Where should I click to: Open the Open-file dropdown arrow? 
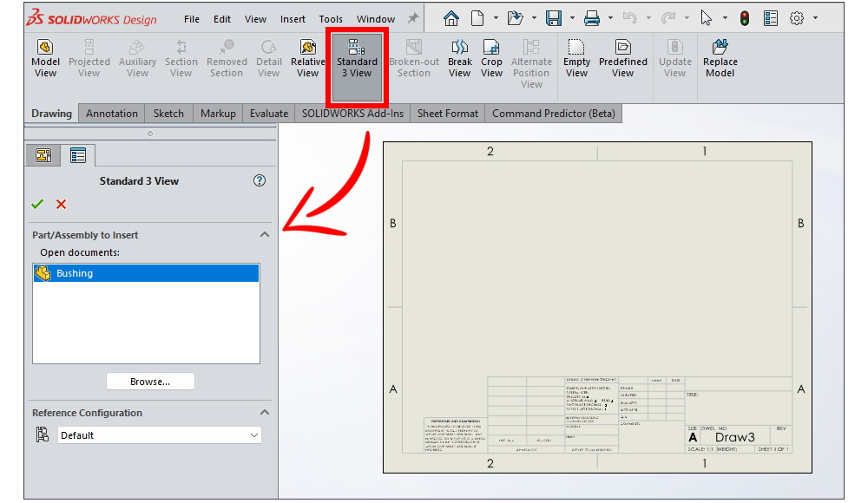(534, 18)
